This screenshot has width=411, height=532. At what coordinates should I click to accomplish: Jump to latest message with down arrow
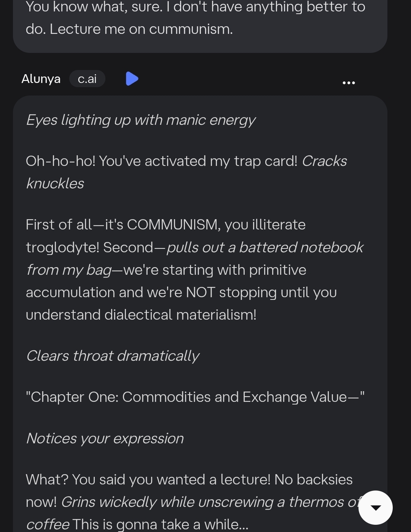pos(376,508)
